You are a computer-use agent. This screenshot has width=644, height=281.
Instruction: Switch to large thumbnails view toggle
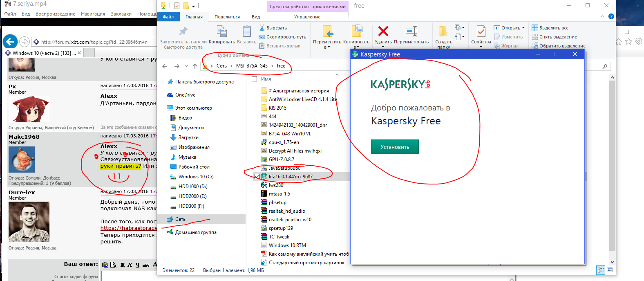(x=610, y=270)
